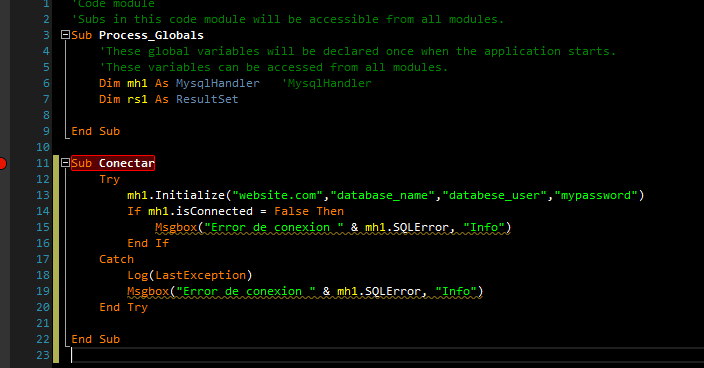The height and width of the screenshot is (368, 704).
Task: Click the MysqlHandler type on line 6
Action: click(x=218, y=83)
